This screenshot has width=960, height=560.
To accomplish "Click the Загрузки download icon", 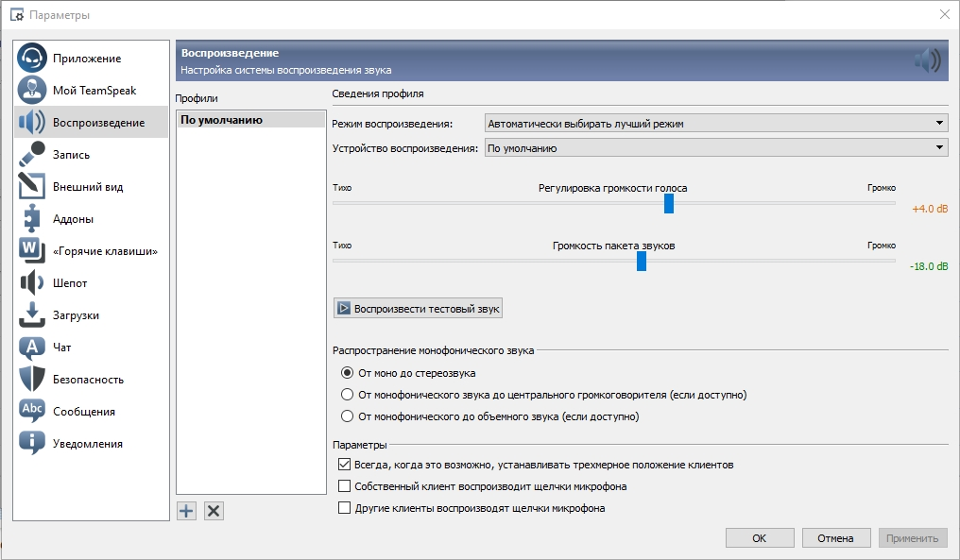I will tap(32, 314).
